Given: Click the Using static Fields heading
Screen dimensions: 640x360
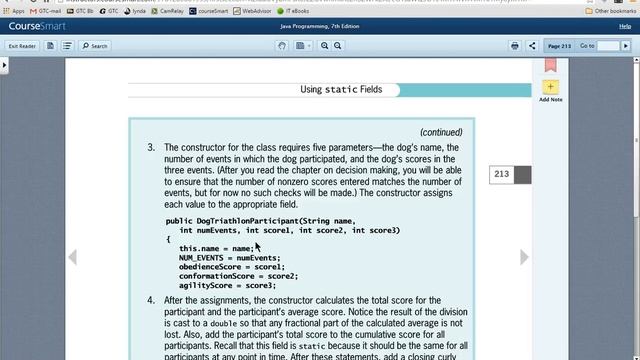Looking at the screenshot, I should tap(341, 89).
